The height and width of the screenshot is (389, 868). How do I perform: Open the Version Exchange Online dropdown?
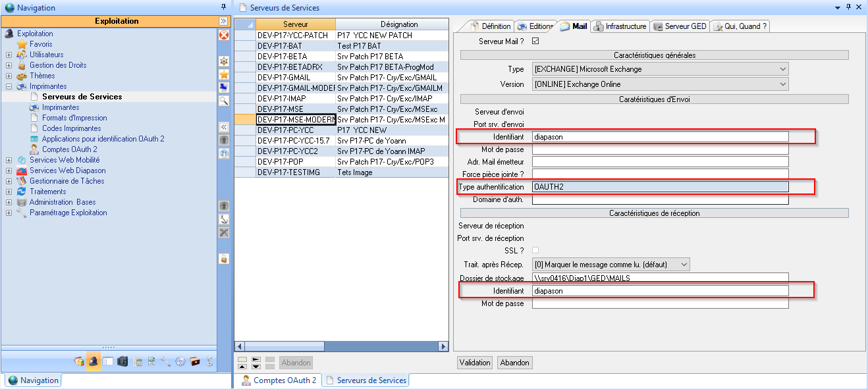[x=782, y=84]
